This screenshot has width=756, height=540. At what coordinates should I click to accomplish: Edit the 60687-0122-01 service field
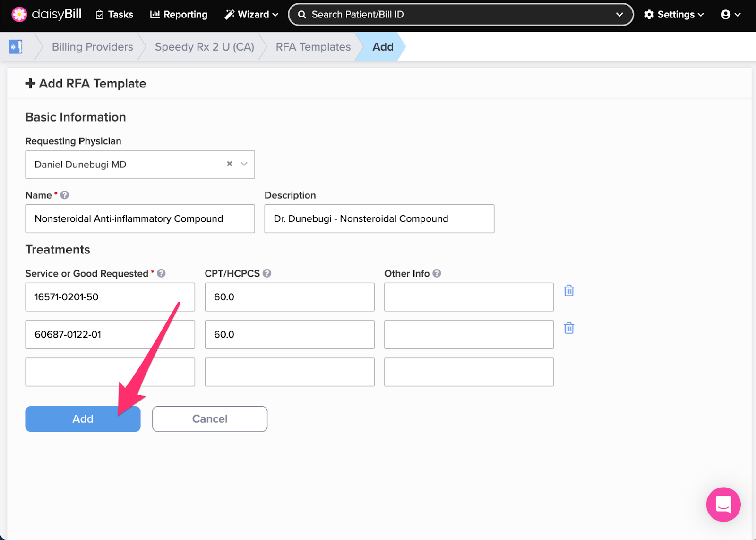[x=110, y=334]
